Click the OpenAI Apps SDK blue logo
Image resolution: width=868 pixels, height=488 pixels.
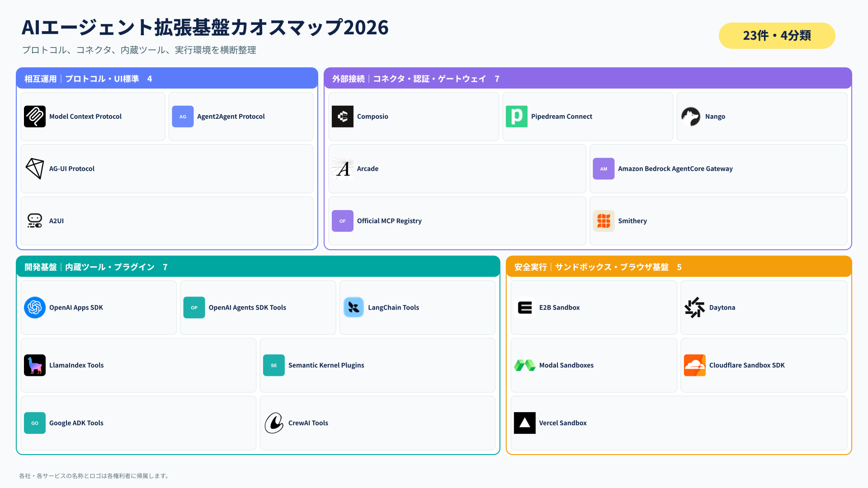pyautogui.click(x=35, y=308)
